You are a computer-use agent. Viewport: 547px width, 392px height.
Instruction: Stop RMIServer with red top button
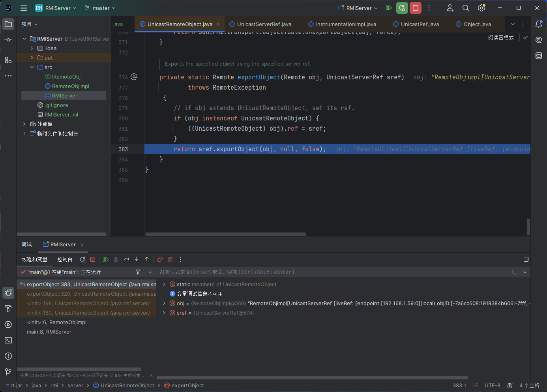pos(416,8)
